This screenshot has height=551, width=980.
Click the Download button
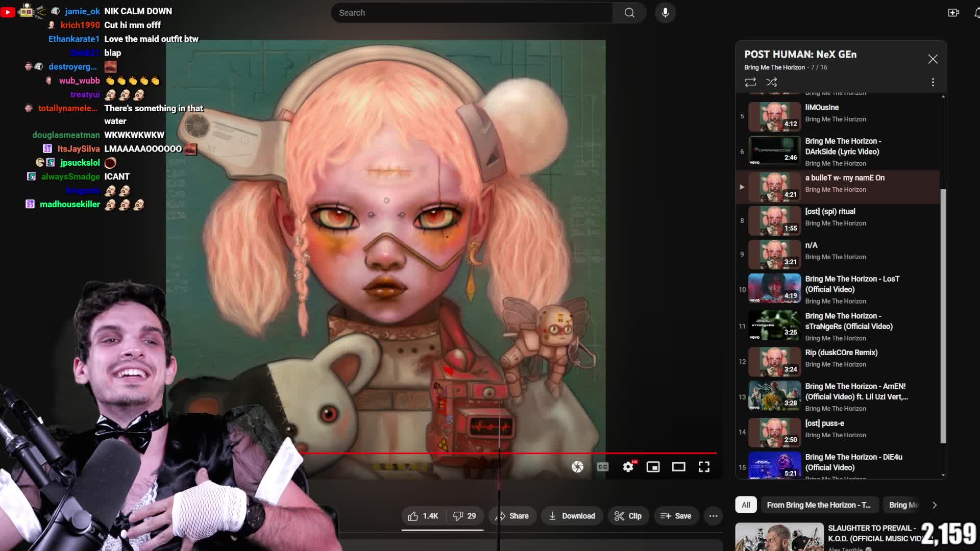572,516
